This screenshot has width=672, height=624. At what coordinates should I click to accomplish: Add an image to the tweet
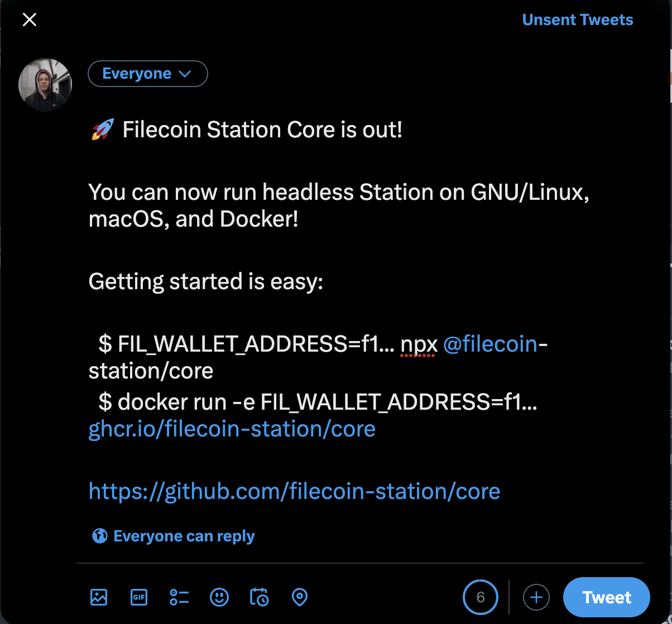click(x=99, y=597)
